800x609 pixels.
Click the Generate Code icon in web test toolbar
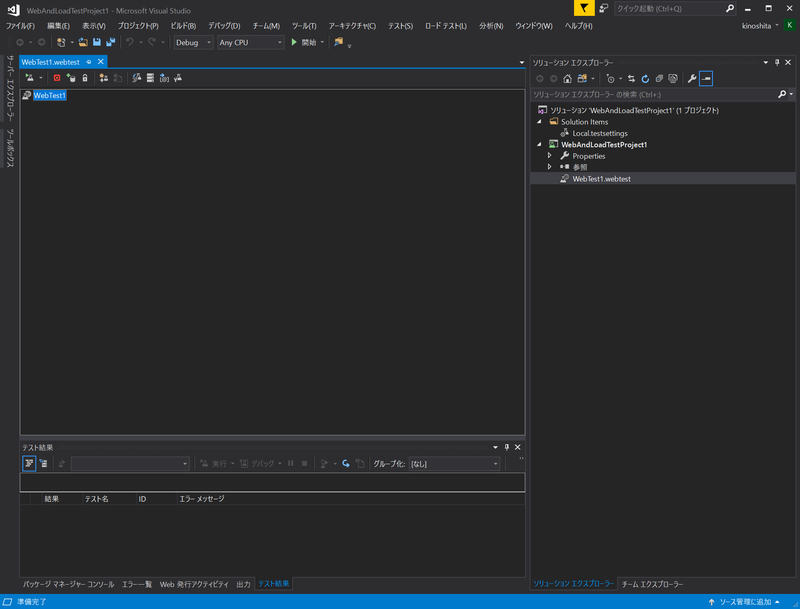click(x=137, y=78)
